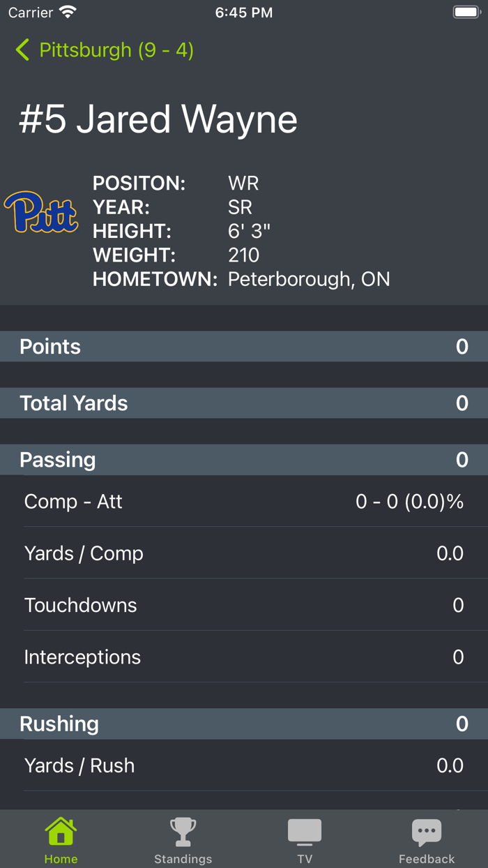Open the Home tab icon
The height and width of the screenshot is (868, 488).
(61, 830)
